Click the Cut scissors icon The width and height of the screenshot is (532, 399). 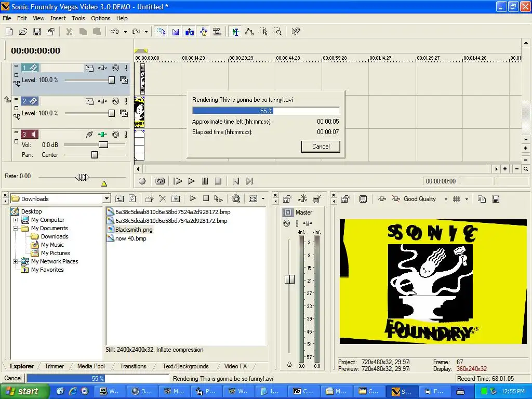(x=69, y=32)
